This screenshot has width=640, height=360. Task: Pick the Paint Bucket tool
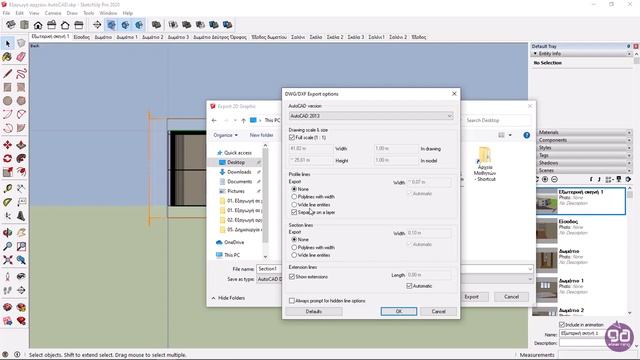[7, 57]
